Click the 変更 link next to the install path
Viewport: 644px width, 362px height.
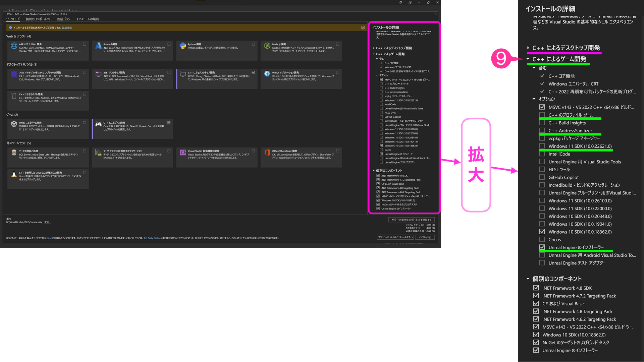pos(47,222)
